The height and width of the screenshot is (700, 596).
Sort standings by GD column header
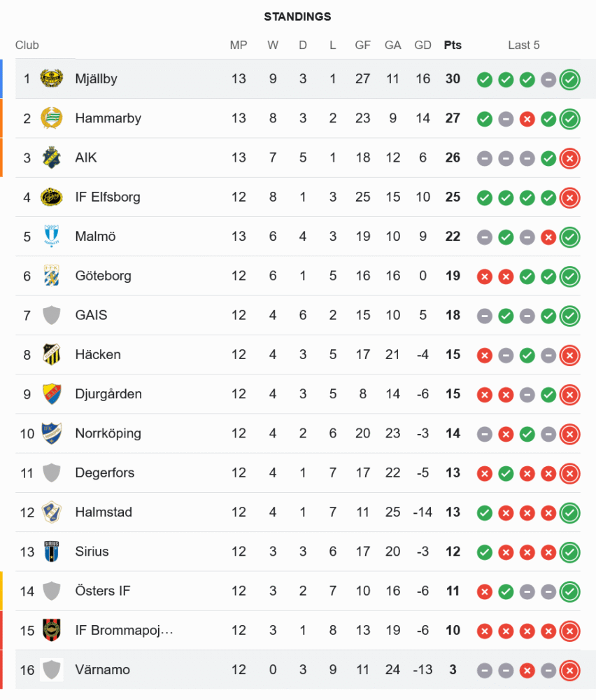click(x=423, y=45)
